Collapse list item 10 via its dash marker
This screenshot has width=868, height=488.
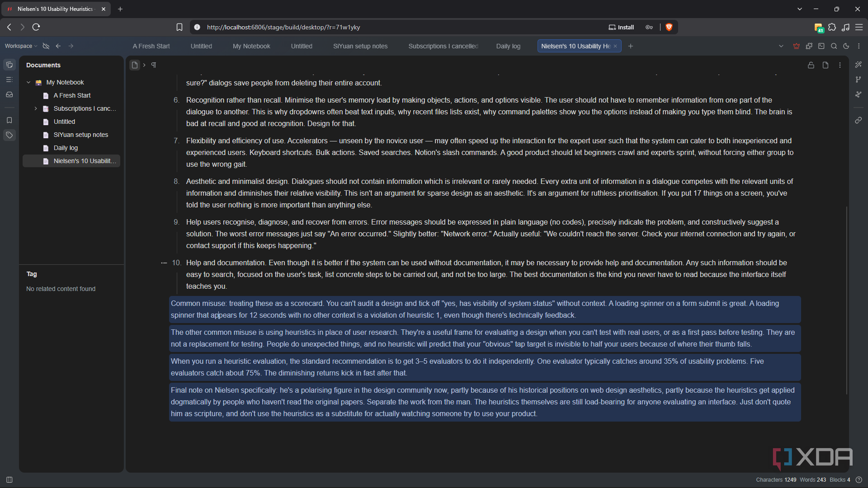coord(164,263)
